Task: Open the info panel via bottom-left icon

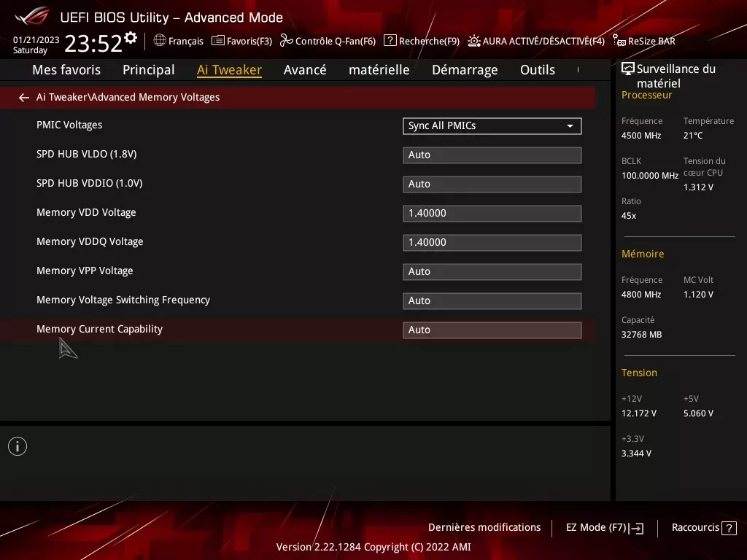Action: tap(17, 446)
